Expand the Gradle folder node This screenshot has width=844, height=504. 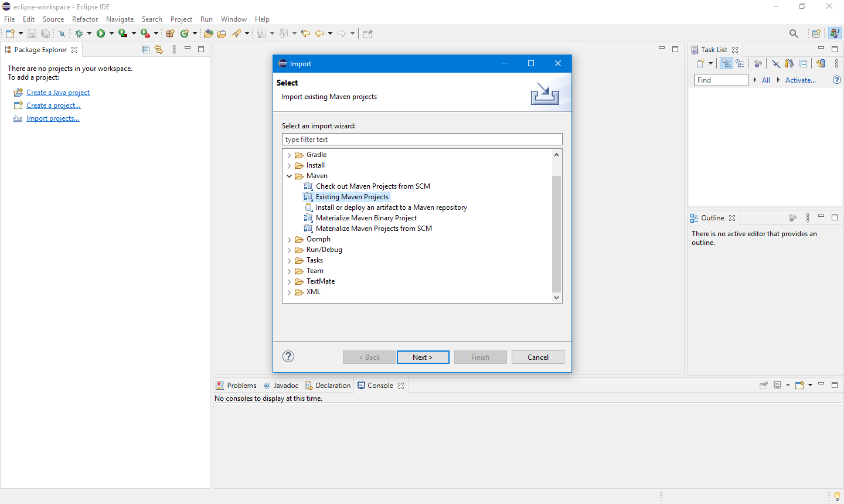[x=290, y=155]
